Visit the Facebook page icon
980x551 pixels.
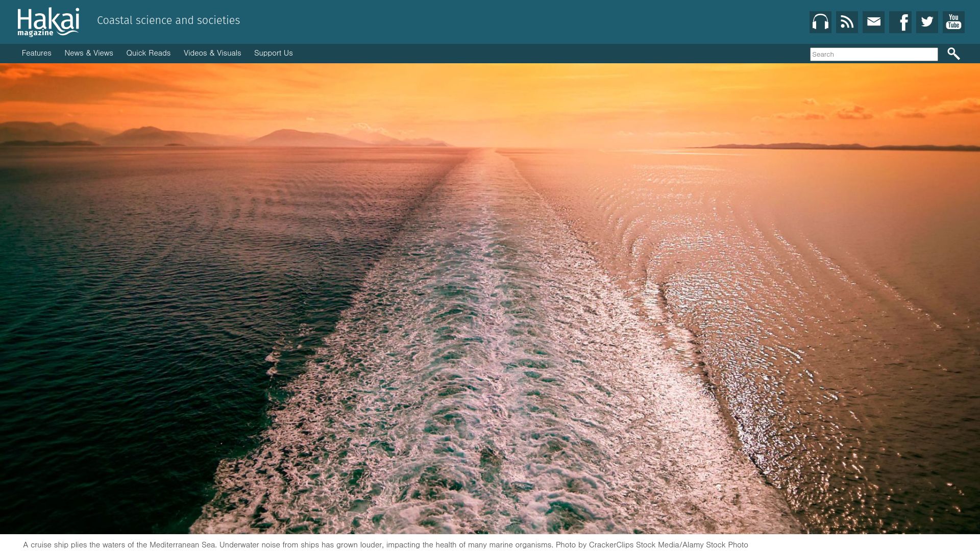900,22
